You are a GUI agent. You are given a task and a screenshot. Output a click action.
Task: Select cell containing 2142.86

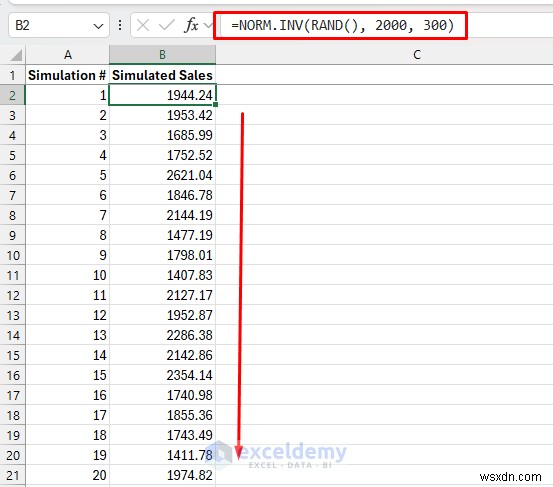point(162,355)
